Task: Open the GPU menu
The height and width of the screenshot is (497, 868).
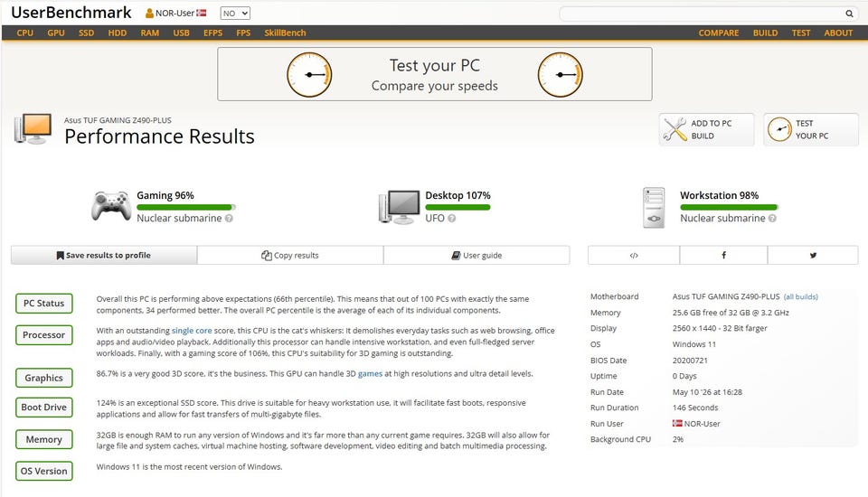Action: pyautogui.click(x=56, y=33)
